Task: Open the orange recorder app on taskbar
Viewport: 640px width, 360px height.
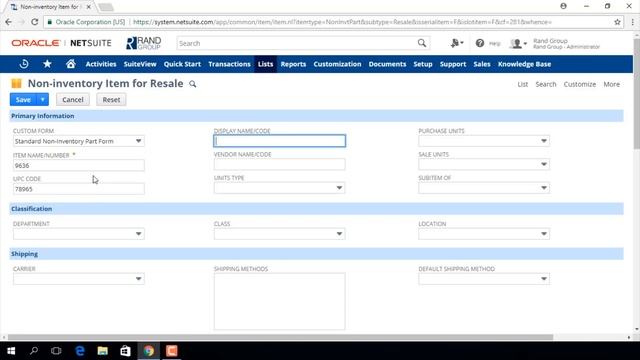Action: point(171,351)
